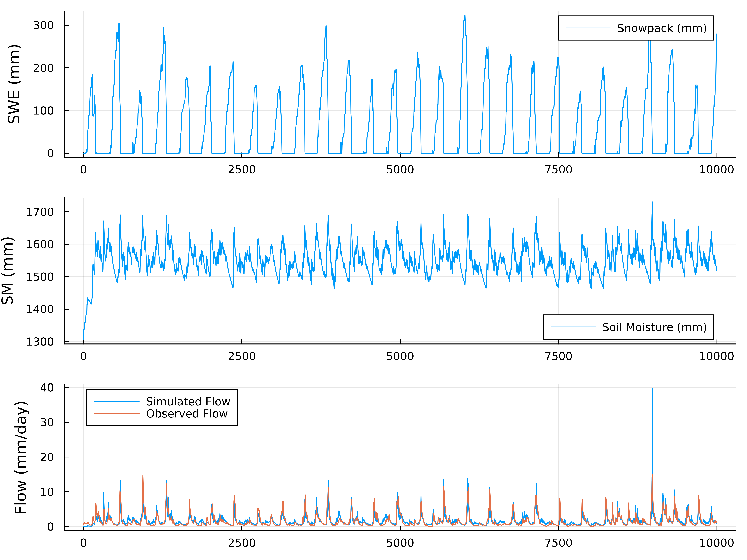Click the blue line sample beside Soil Moisture
747x560 pixels.
(x=573, y=327)
